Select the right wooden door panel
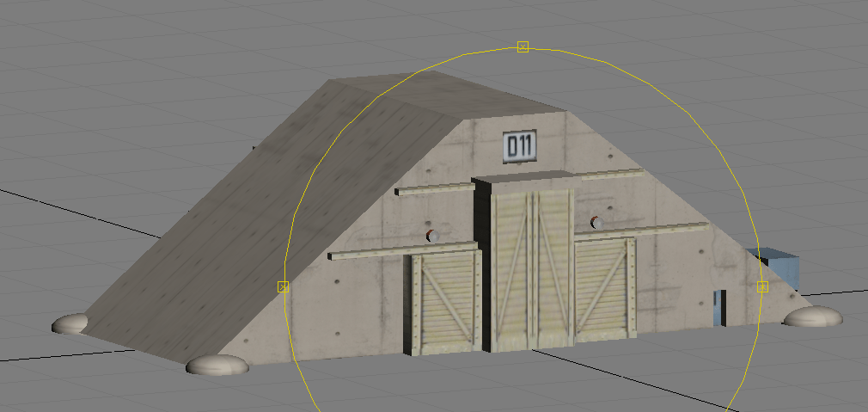Screen dimensions: 868x412 click(x=605, y=290)
